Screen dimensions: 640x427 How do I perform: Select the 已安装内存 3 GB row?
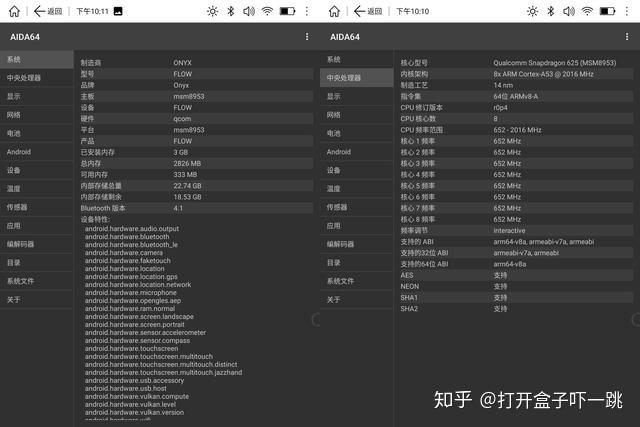196,152
